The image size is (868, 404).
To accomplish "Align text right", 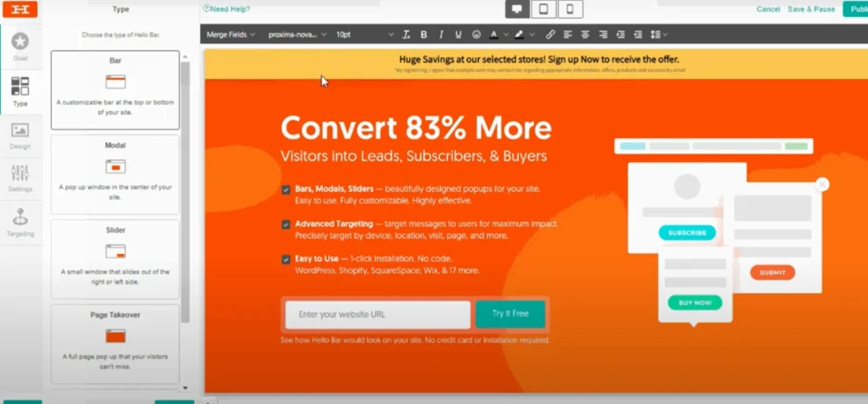I will point(603,35).
